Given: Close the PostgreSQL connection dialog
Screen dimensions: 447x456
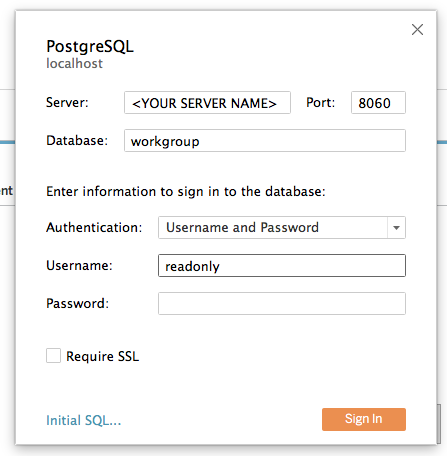Looking at the screenshot, I should pos(417,30).
